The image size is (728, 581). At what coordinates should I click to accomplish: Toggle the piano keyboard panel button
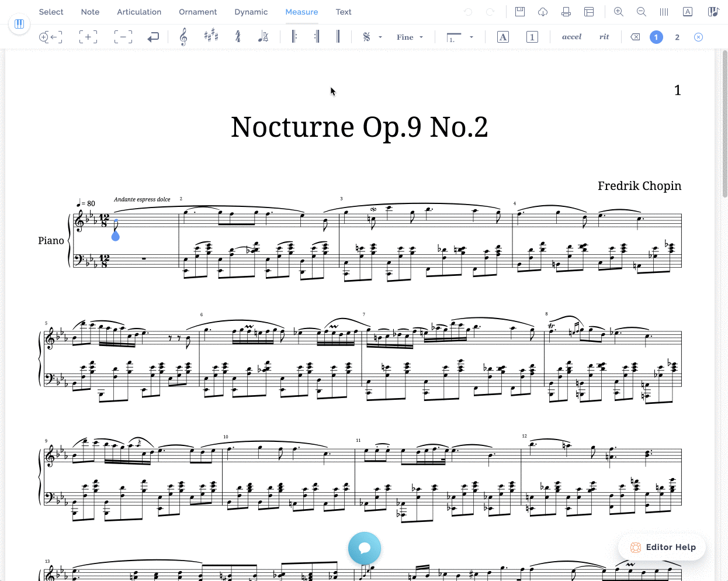[x=19, y=24]
